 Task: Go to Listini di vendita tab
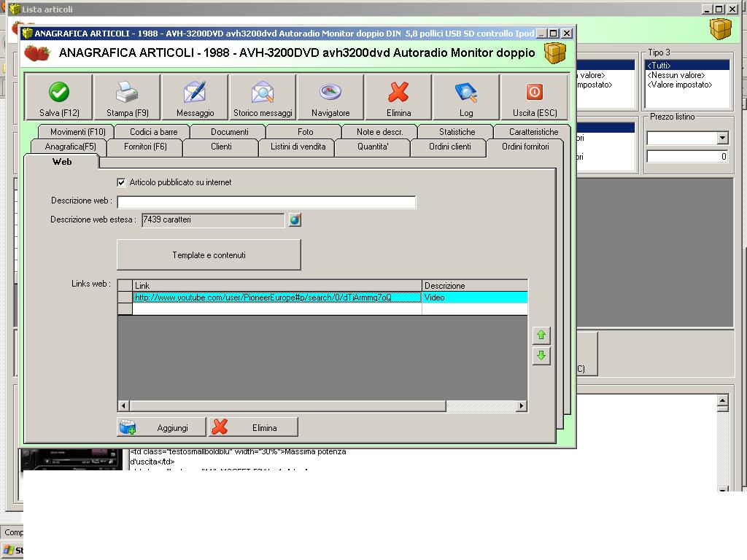298,147
